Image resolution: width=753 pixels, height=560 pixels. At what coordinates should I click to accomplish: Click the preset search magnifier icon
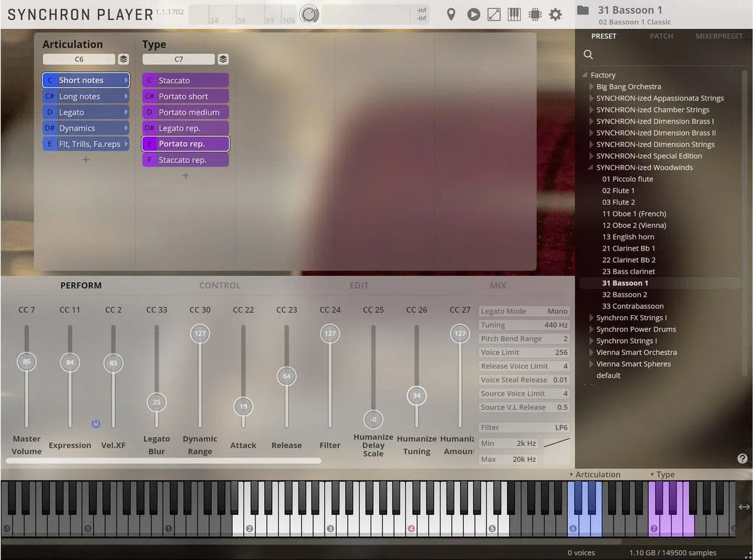click(588, 55)
